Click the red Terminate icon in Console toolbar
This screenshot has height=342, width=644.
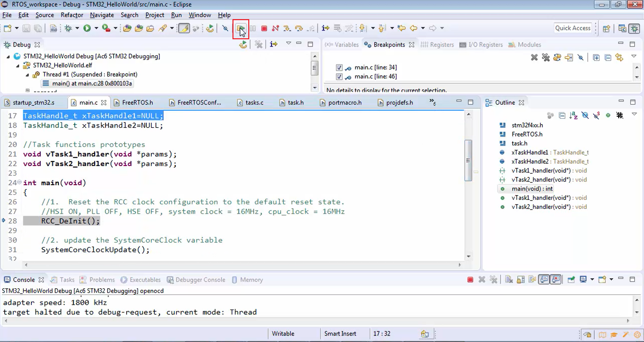tap(470, 280)
